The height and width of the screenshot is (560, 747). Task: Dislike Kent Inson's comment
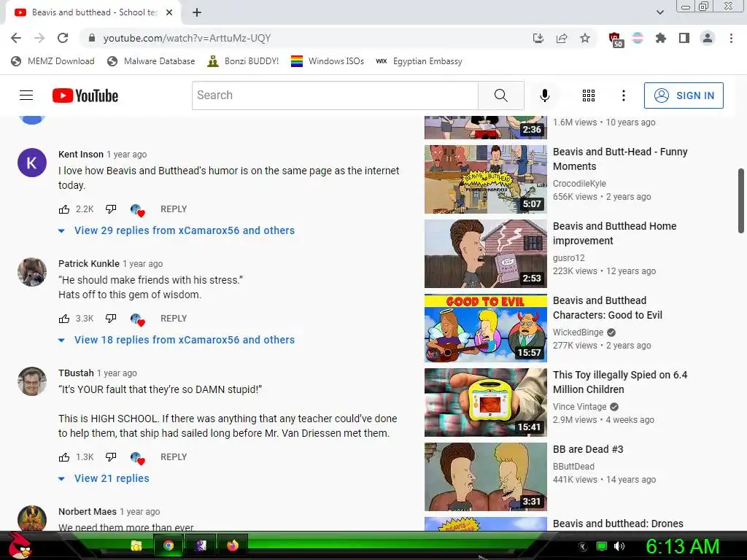[111, 209]
